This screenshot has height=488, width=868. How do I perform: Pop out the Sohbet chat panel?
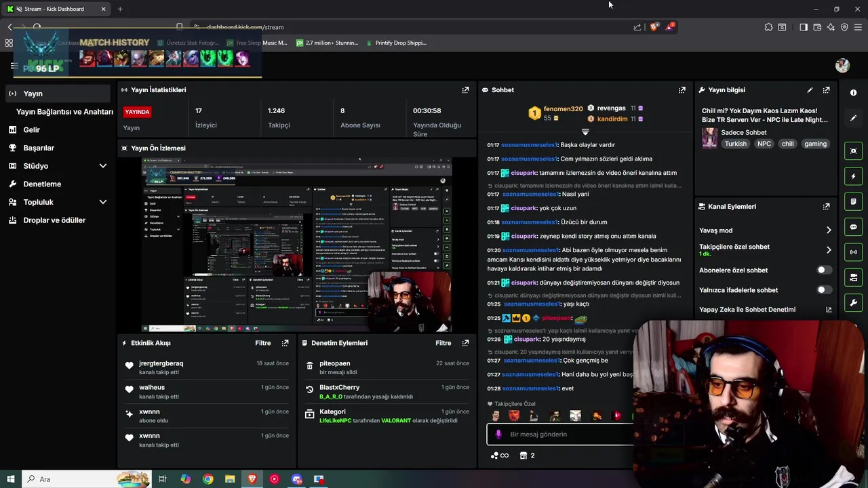coord(682,89)
